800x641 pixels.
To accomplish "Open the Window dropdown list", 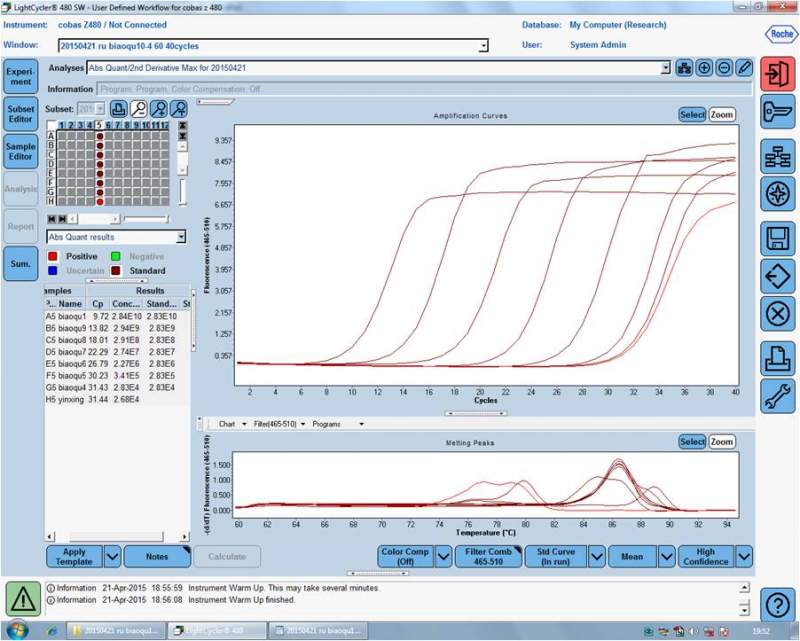I will pyautogui.click(x=483, y=46).
